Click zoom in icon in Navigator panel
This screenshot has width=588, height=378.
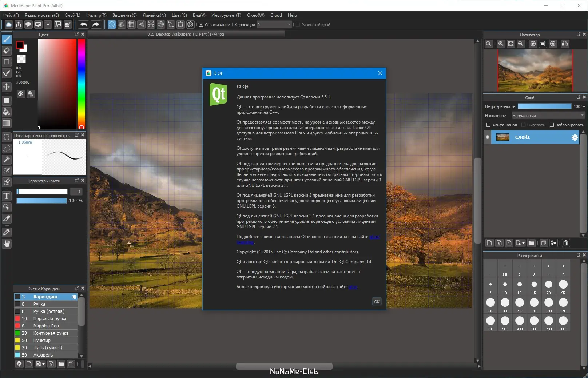click(x=501, y=44)
